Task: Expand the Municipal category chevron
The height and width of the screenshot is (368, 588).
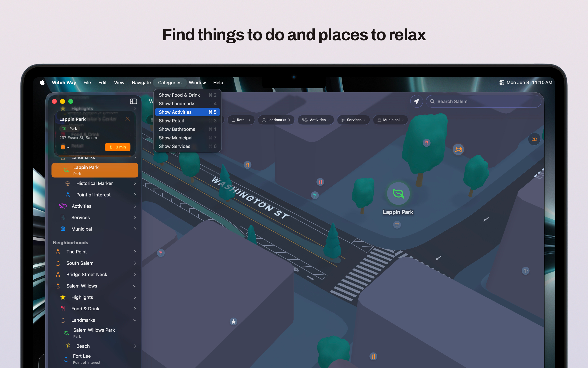Action: point(135,229)
